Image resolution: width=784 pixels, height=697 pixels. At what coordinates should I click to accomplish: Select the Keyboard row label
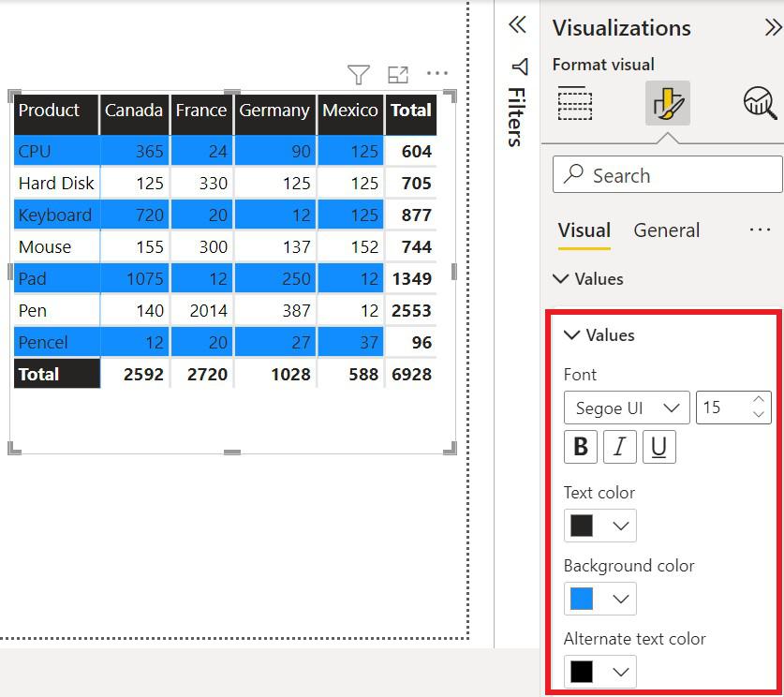tap(57, 215)
